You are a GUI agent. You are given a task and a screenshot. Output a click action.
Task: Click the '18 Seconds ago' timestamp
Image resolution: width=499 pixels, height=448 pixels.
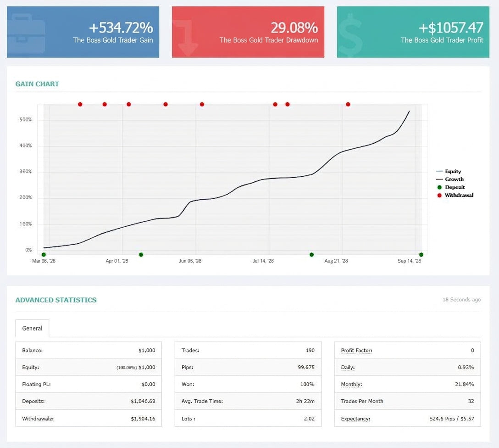[461, 300]
